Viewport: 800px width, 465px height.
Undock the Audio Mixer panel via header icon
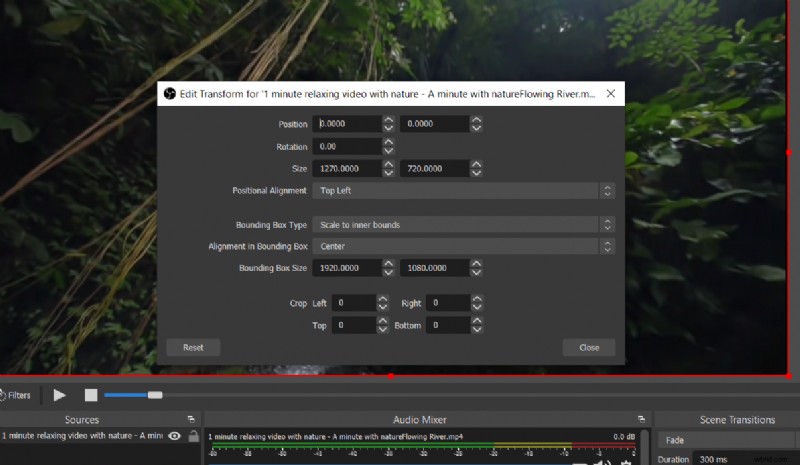tap(640, 420)
